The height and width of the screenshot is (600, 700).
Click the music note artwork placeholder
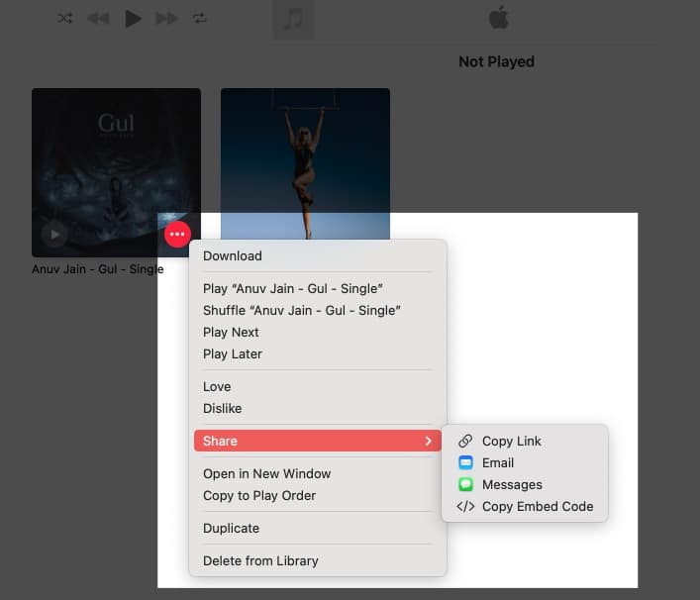pyautogui.click(x=293, y=19)
